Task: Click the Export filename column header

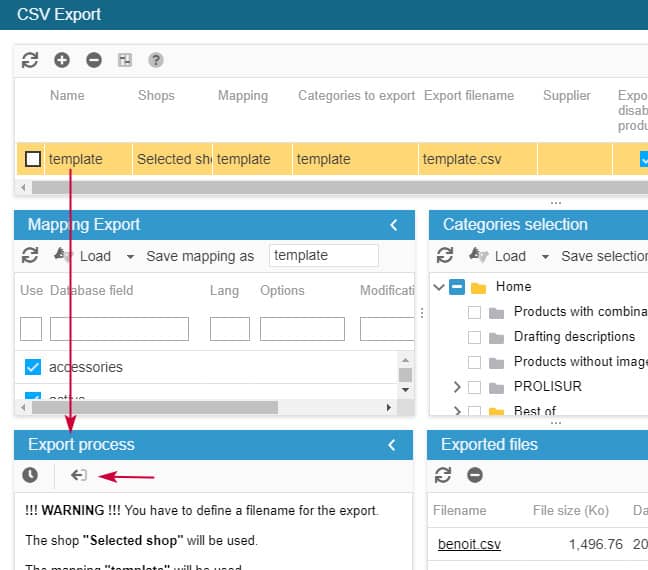Action: [x=468, y=96]
